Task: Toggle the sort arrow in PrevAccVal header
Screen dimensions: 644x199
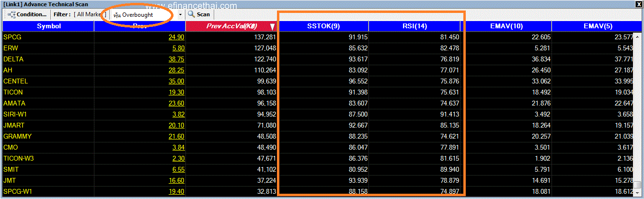Action: (272, 27)
